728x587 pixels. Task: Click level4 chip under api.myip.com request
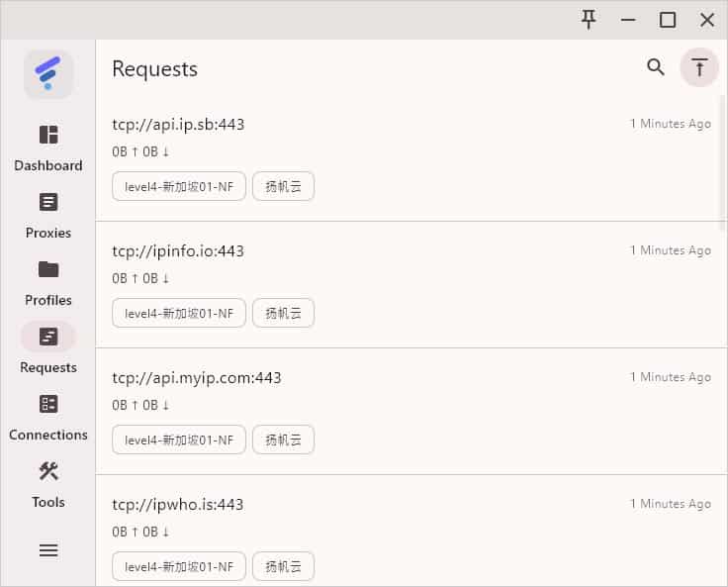coord(179,440)
